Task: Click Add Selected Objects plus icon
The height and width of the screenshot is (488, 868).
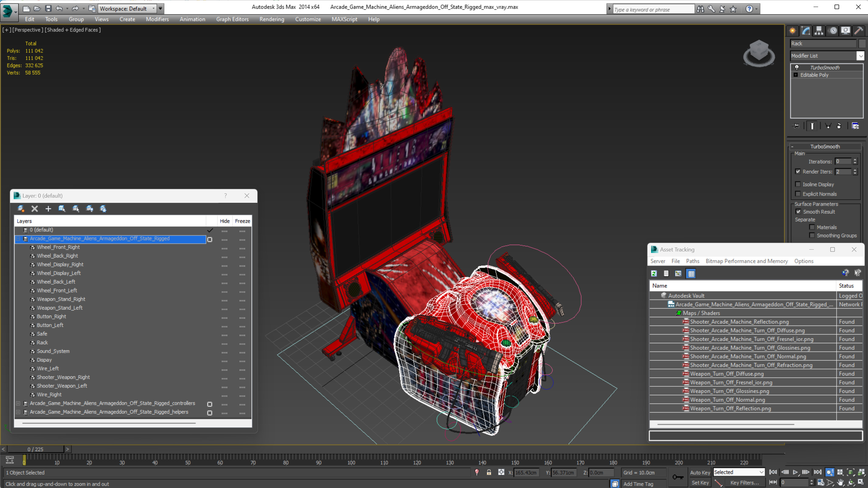Action: [x=48, y=209]
